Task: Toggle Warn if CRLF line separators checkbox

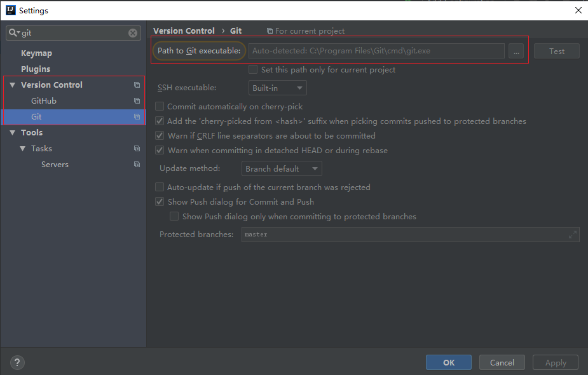Action: [x=160, y=136]
